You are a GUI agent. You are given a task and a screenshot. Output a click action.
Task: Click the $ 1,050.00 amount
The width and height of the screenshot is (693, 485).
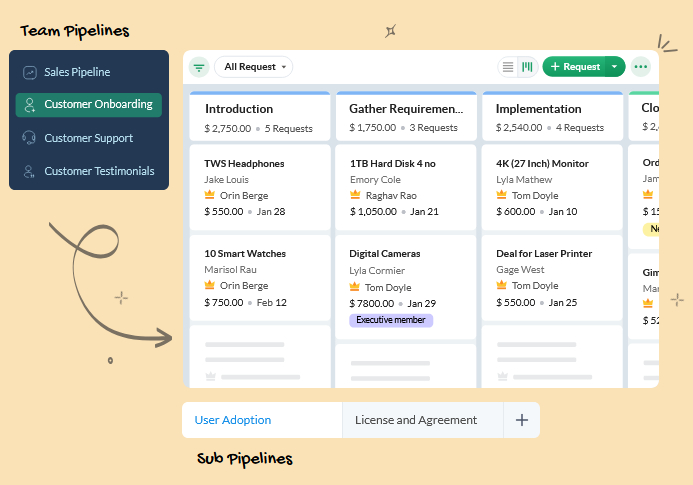point(373,211)
